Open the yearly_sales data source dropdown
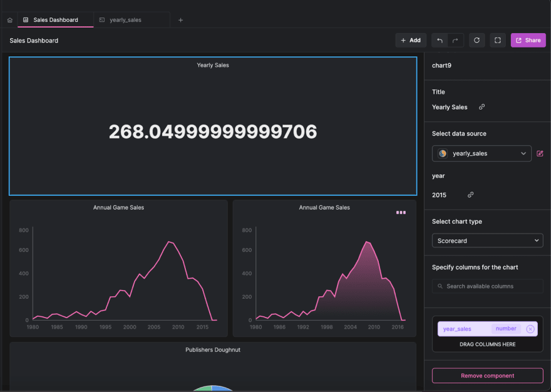 481,153
